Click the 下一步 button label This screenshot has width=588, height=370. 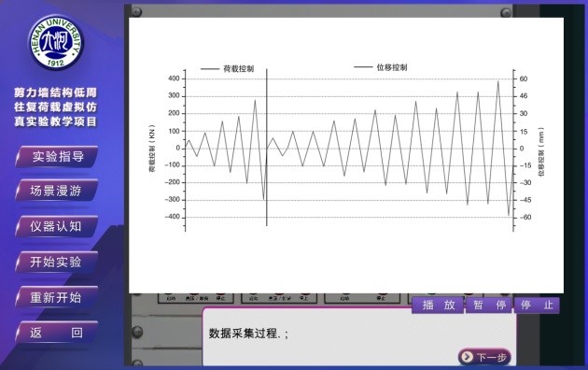[x=491, y=357]
